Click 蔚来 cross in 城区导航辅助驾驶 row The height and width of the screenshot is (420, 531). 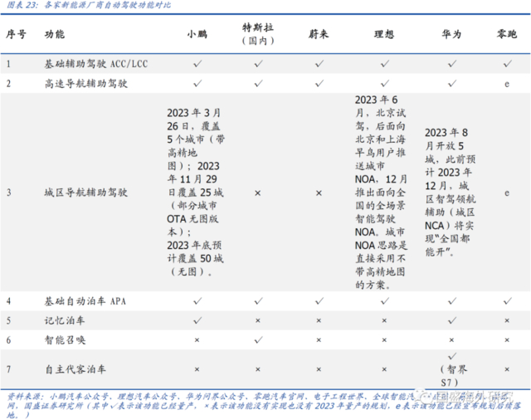point(319,193)
